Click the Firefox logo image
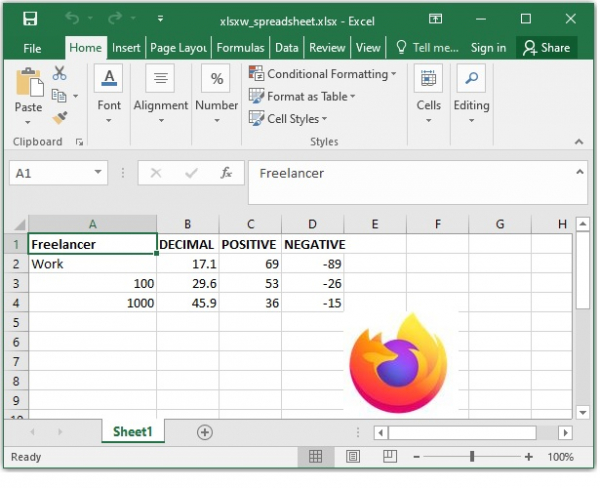Viewport: 600px width, 488px height. pyautogui.click(x=399, y=363)
